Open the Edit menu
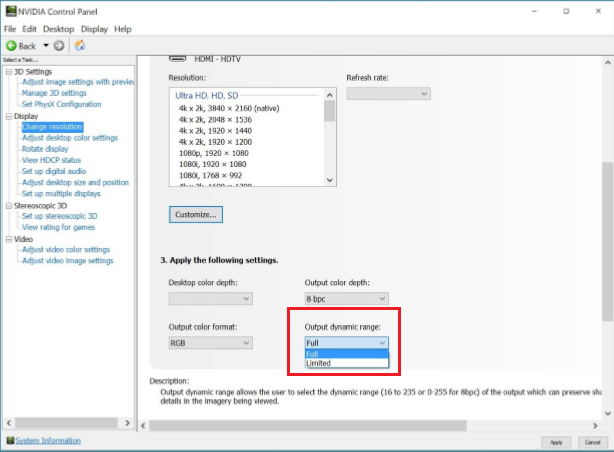614x452 pixels. pos(29,29)
